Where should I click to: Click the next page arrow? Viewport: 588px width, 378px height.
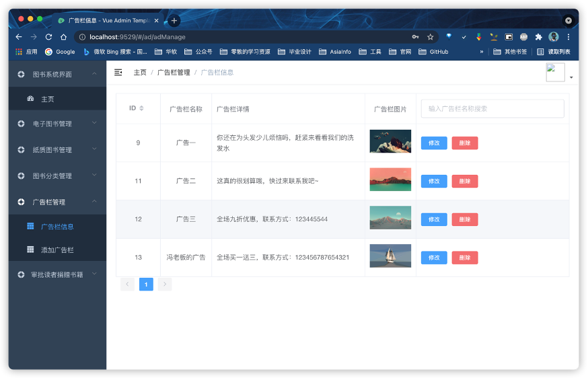click(x=165, y=285)
